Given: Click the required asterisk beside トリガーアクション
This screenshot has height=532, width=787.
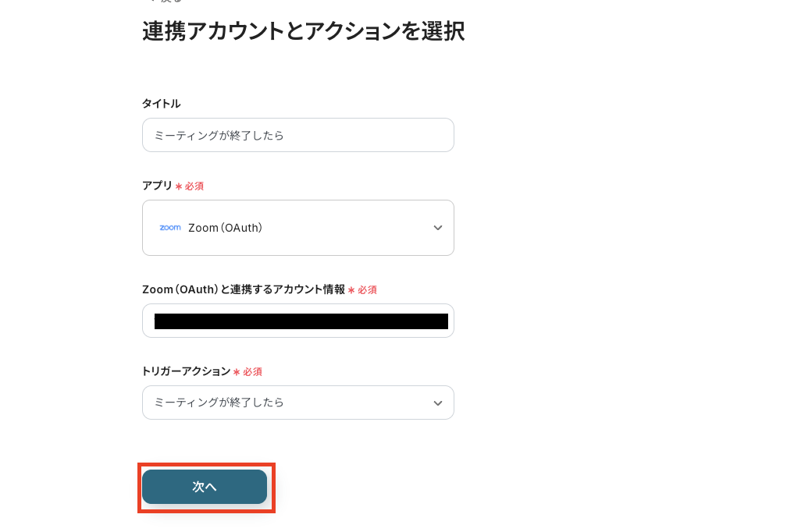Looking at the screenshot, I should point(238,371).
